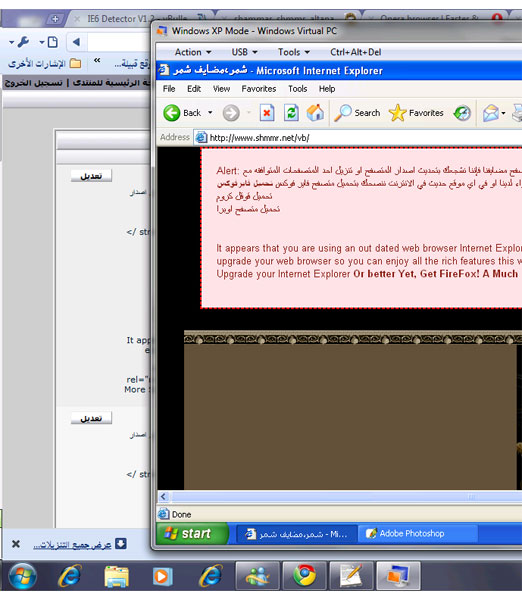Click the lower edit button in the forum page

91,418
